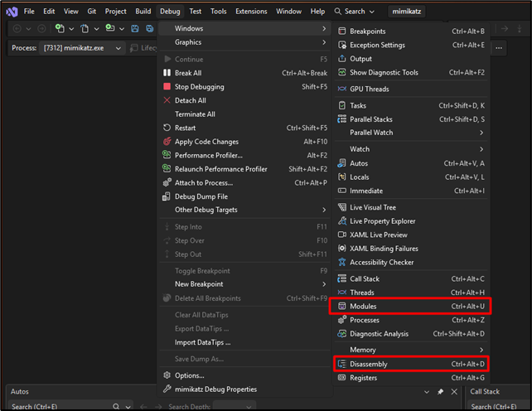The height and width of the screenshot is (411, 532).
Task: Click the Live Property Explorer icon
Action: (x=342, y=221)
